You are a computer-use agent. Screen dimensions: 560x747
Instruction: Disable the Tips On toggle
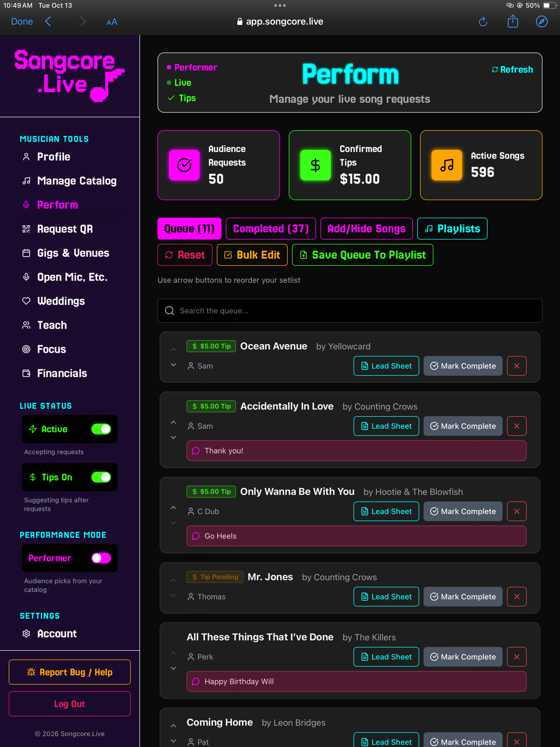click(x=101, y=477)
